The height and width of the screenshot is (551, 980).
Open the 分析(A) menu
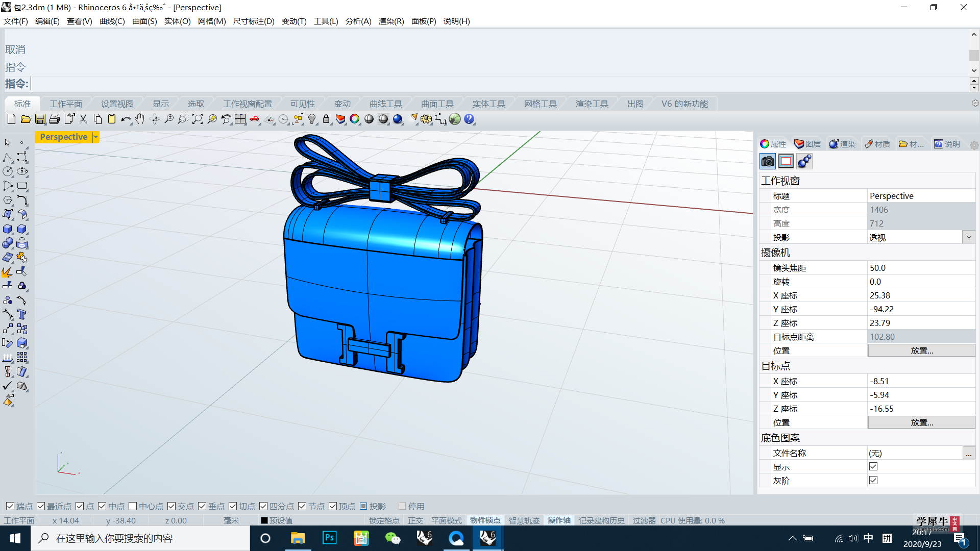click(358, 21)
